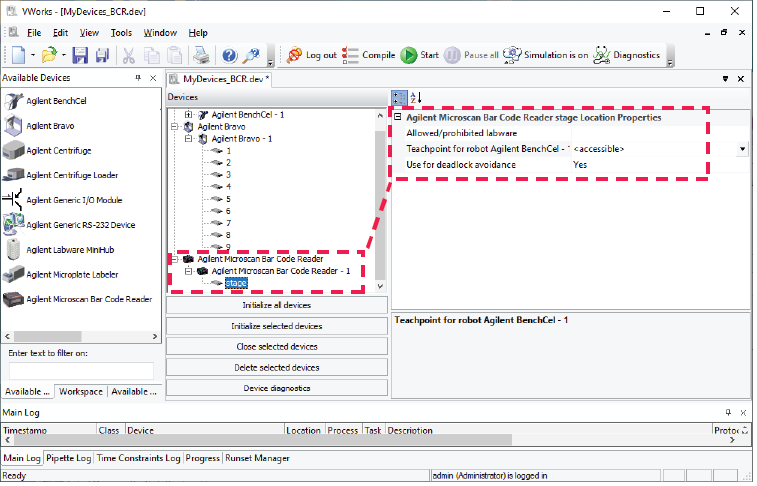Click the New file toolbar icon
The image size is (757, 486).
(18, 55)
